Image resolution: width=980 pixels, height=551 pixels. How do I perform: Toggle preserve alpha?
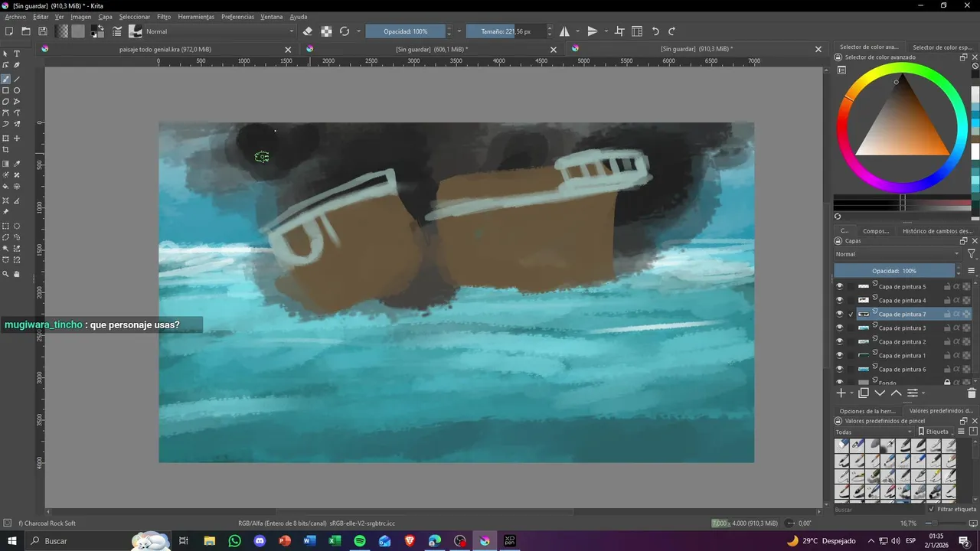pyautogui.click(x=326, y=31)
